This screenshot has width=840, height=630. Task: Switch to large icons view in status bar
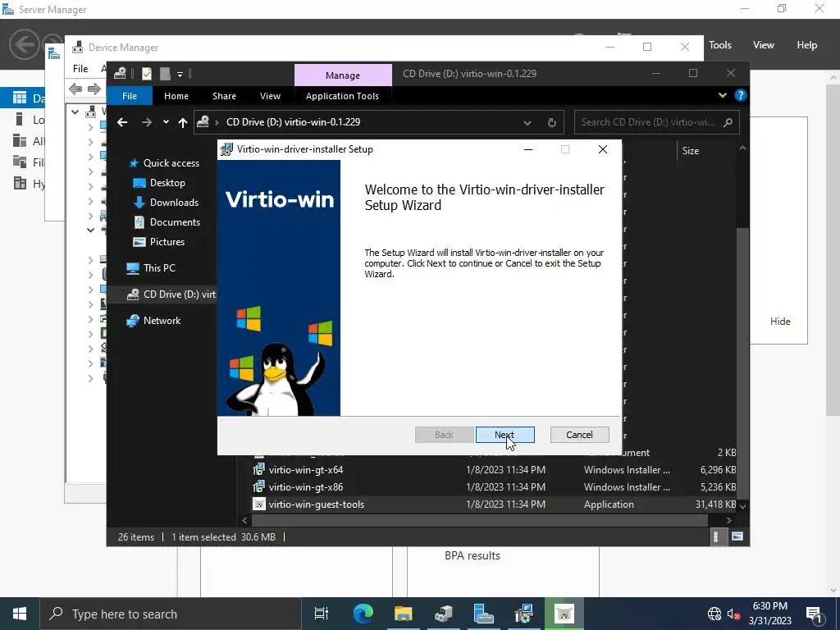point(737,536)
